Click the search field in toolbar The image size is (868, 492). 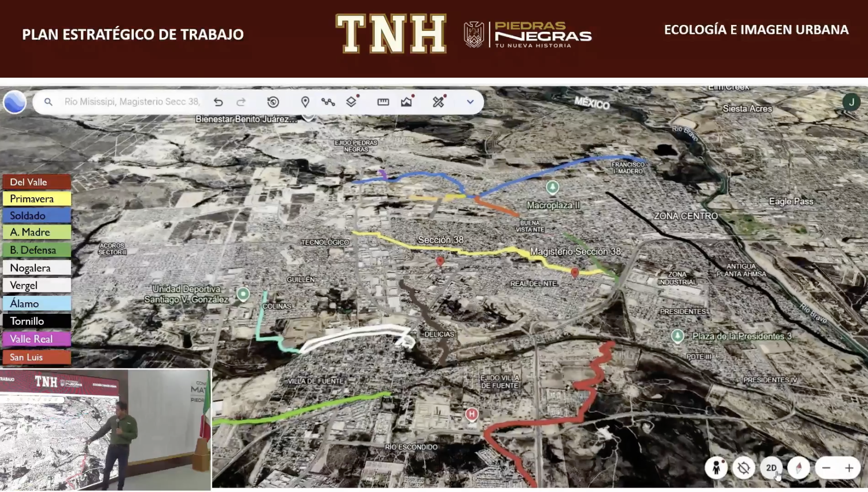point(132,102)
